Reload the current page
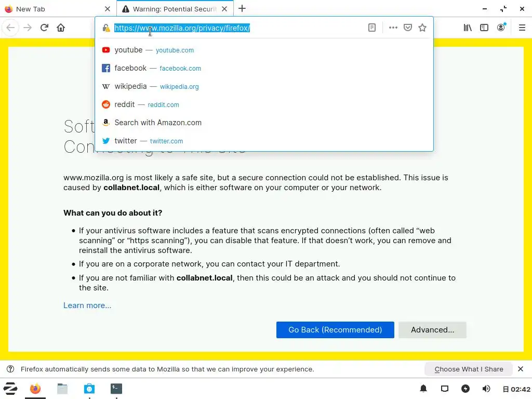Screen dimensions: 532x399 click(x=44, y=28)
